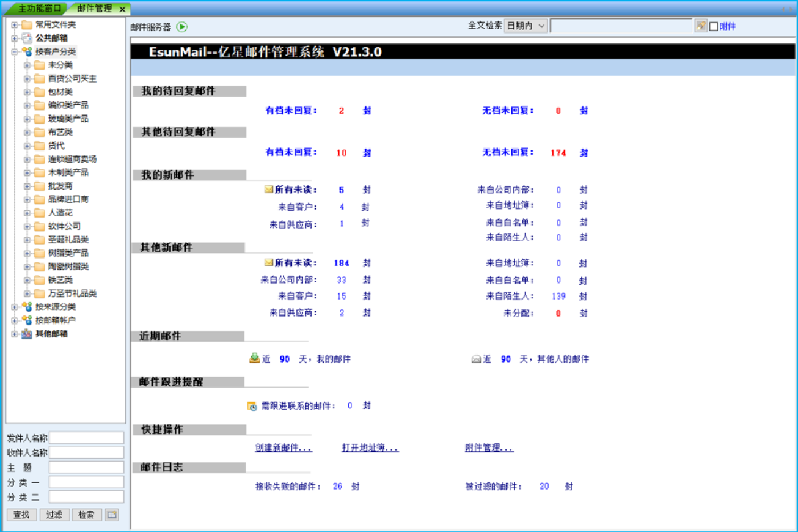This screenshot has width=798, height=532.
Task: Expand the 连锁超商卖场 folder node
Action: (28, 160)
